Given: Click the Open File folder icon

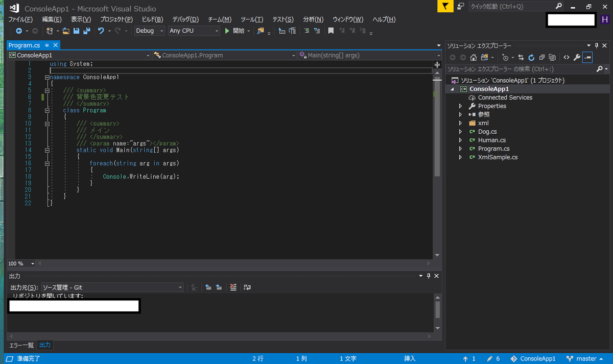Looking at the screenshot, I should point(66,31).
